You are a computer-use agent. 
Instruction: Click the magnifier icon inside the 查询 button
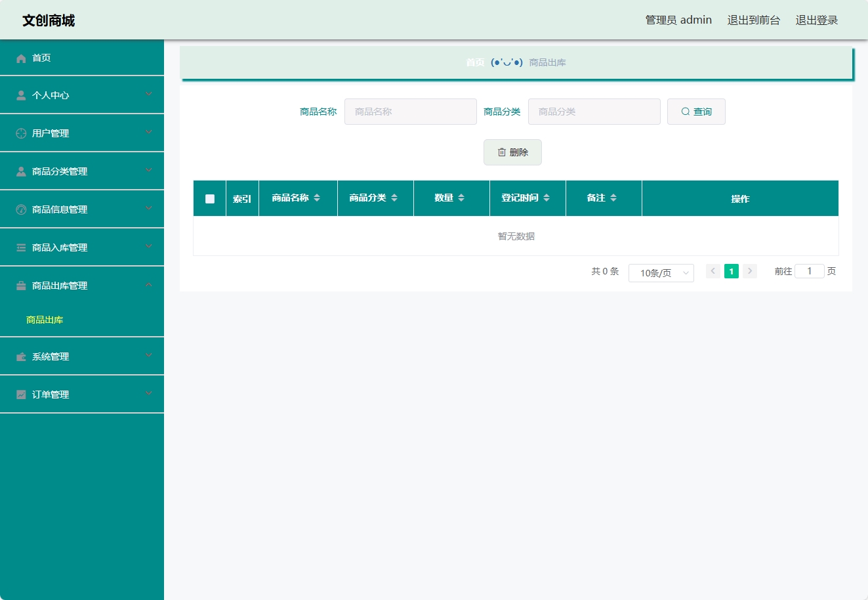pyautogui.click(x=684, y=111)
